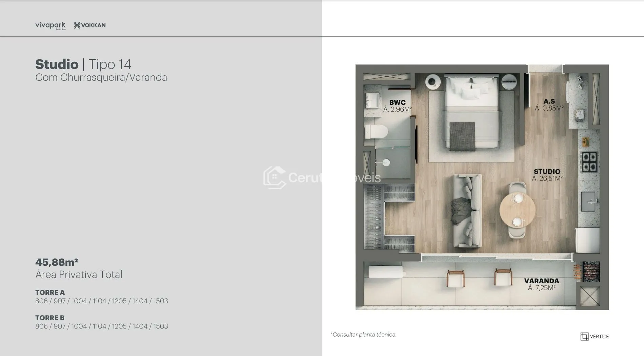Click the "Consultar planta técnica" footnote
This screenshot has height=356, width=644.
coord(363,335)
